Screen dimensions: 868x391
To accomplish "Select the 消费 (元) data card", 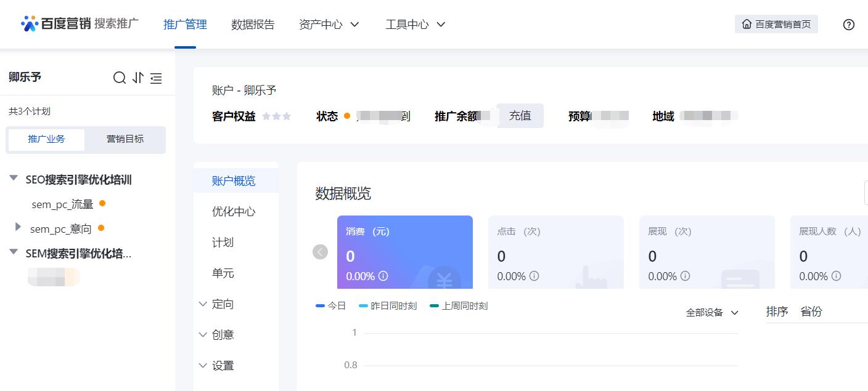I will (405, 252).
